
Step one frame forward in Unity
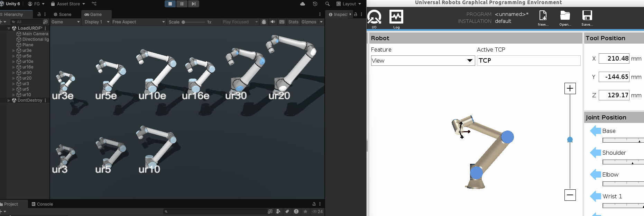[x=194, y=4]
